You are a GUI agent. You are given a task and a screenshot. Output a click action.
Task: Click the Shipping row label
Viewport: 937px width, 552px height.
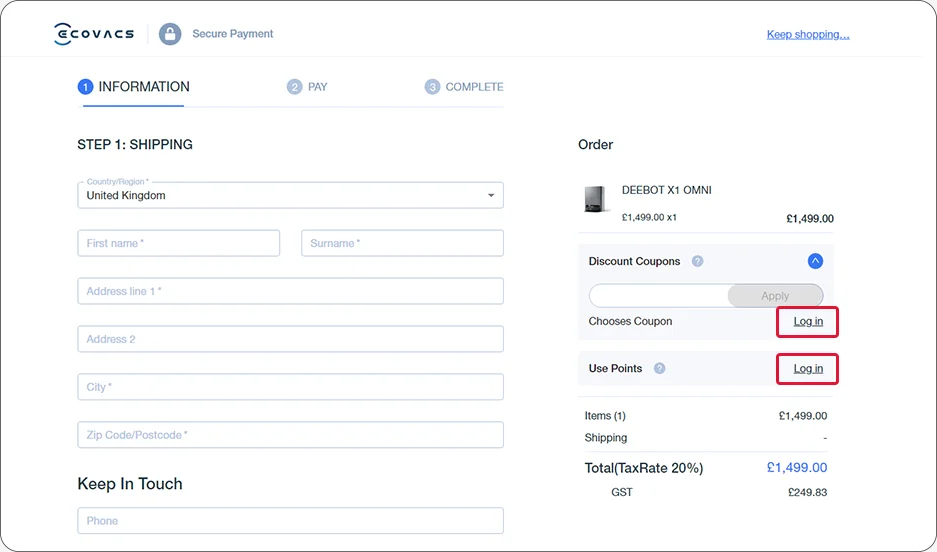[x=605, y=438]
